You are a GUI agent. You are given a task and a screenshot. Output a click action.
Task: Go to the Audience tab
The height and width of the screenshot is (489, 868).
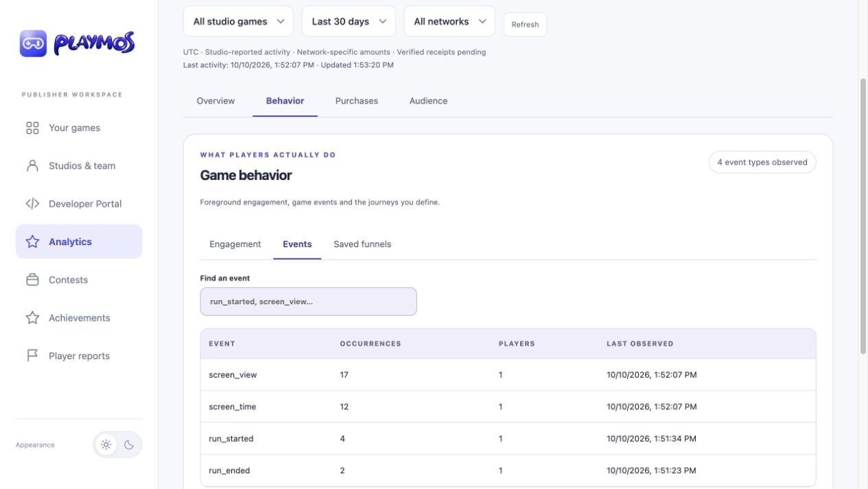click(x=428, y=101)
